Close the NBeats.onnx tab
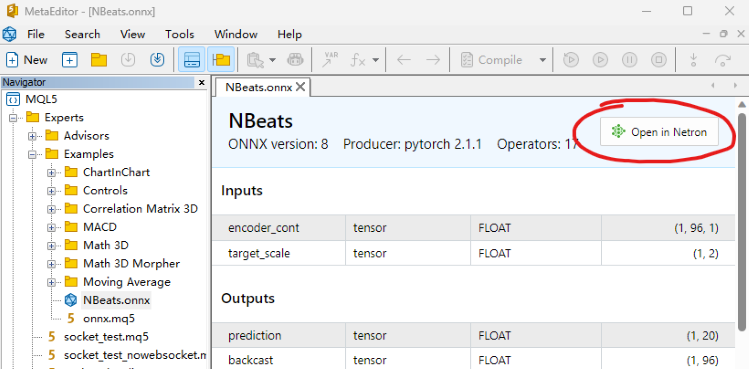The image size is (749, 369). pos(300,87)
